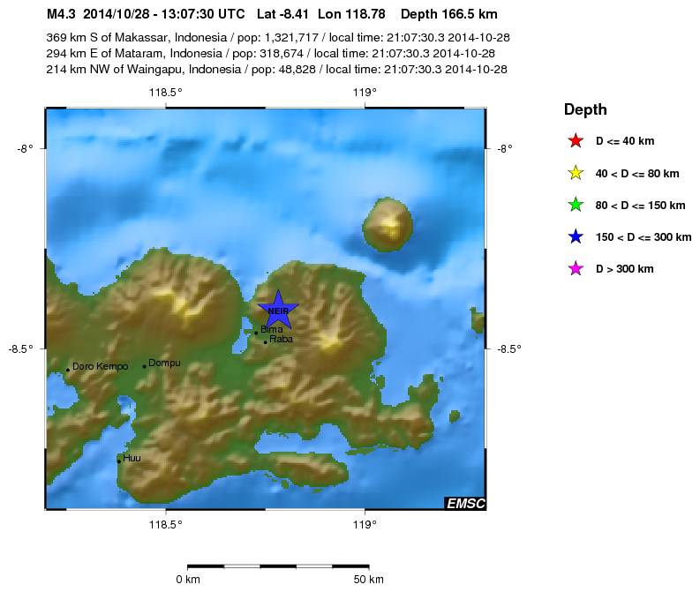700x592 pixels.
Task: Click the EMSC logo on the map
Action: point(465,503)
